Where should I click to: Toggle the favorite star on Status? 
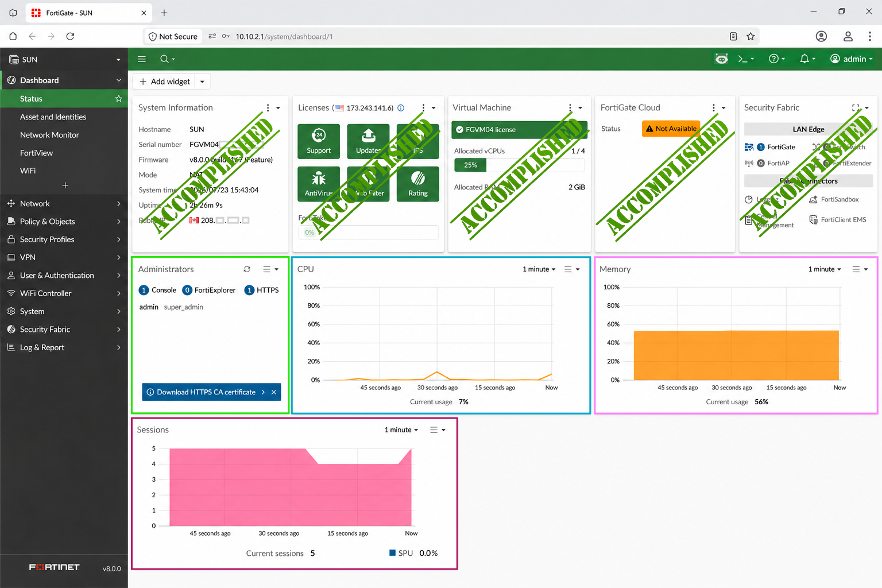point(119,99)
